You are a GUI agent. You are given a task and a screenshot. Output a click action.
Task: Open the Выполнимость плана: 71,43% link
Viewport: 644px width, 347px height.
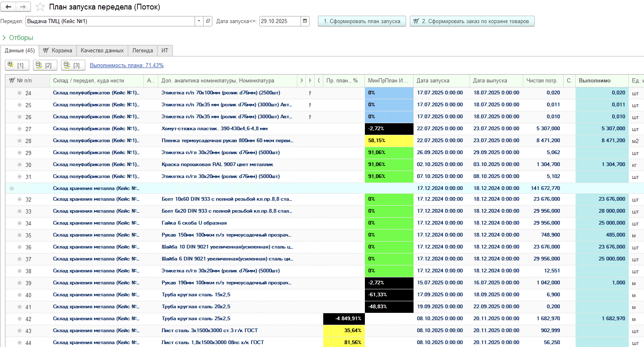(127, 66)
